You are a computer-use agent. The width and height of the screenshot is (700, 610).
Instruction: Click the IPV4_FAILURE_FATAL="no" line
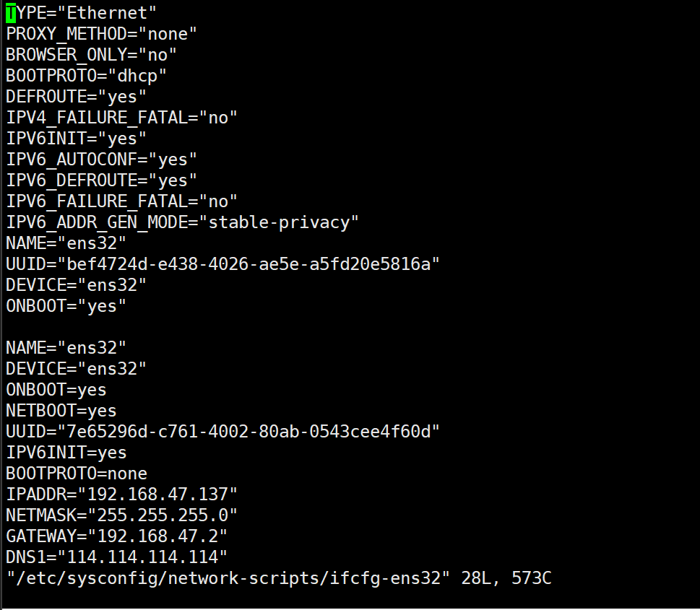(x=121, y=118)
